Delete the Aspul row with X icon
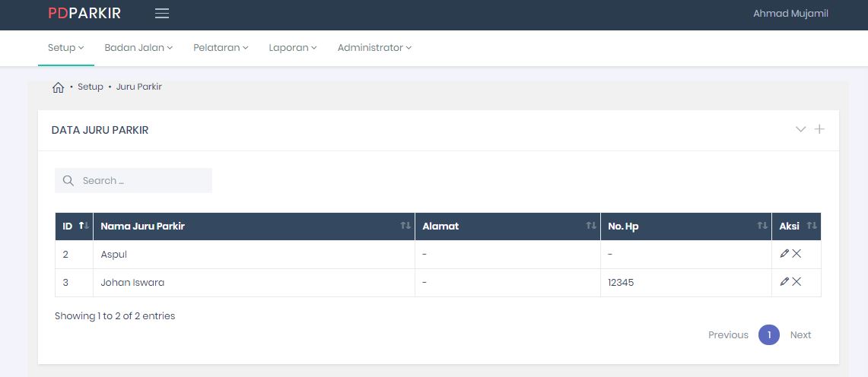The image size is (868, 377). point(796,254)
